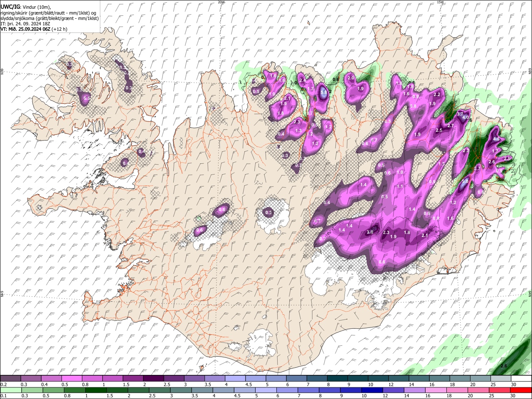The width and height of the screenshot is (532, 399).
Task: Click the '3.0' snowfall value on the map
Action: (x=370, y=232)
